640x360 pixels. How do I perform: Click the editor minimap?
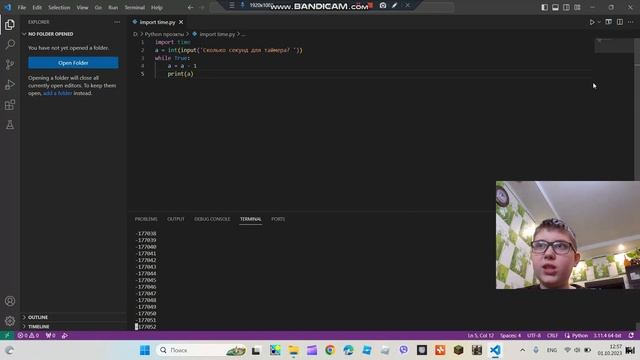[613, 46]
